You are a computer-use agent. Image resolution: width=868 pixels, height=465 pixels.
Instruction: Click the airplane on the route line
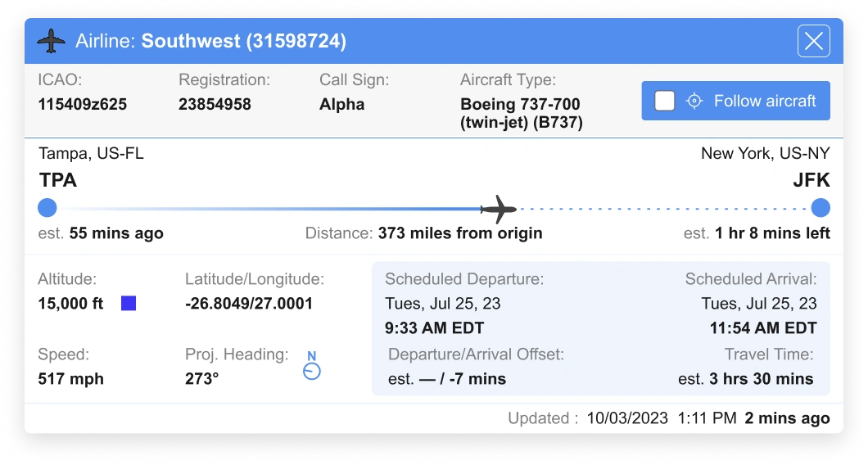coord(498,209)
